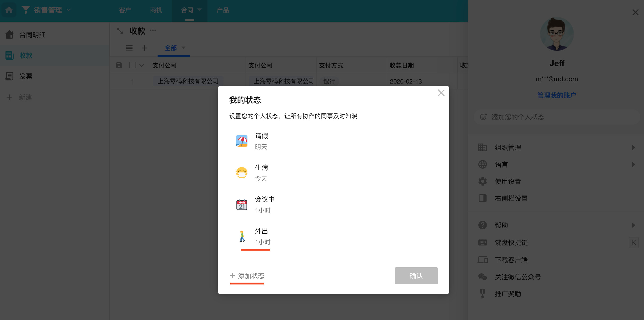Screen dimensions: 644x320
Task: Select the 请假 beach umbrella status icon
Action: tap(242, 141)
